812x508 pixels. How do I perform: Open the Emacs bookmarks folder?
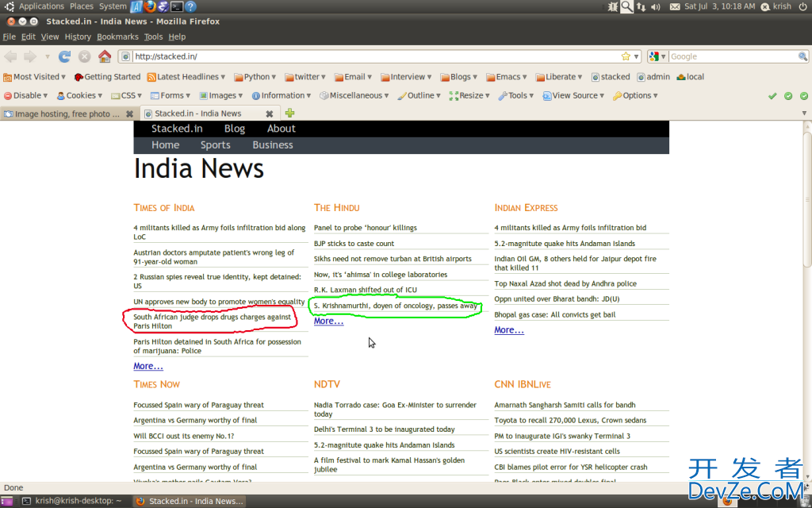pyautogui.click(x=507, y=77)
